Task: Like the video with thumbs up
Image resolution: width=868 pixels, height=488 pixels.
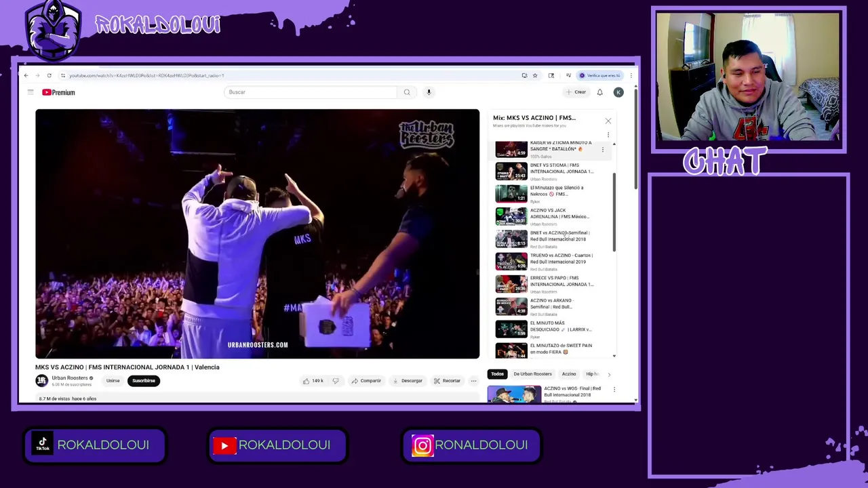Action: point(313,381)
